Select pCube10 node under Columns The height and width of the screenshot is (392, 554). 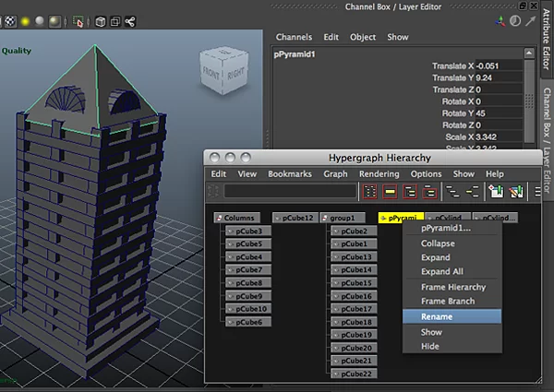[x=248, y=309]
